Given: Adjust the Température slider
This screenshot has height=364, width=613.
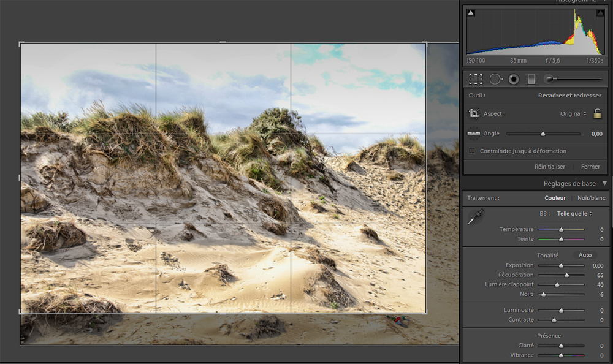Looking at the screenshot, I should 561,230.
